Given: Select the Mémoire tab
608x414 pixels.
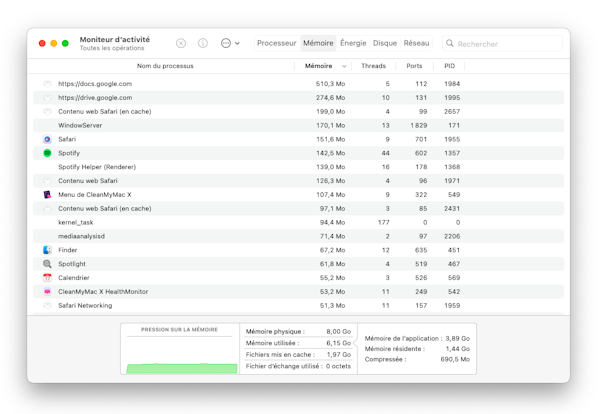Looking at the screenshot, I should coord(318,43).
